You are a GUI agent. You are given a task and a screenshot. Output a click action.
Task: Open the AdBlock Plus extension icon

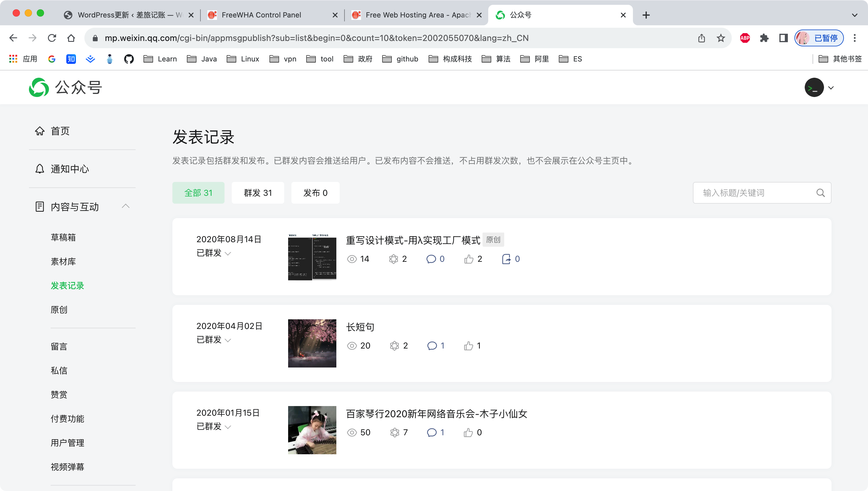(744, 38)
